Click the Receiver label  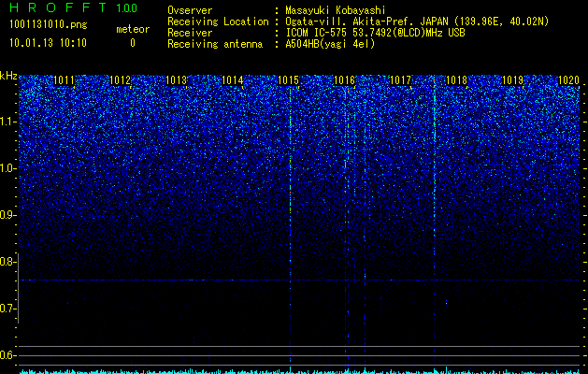[190, 33]
